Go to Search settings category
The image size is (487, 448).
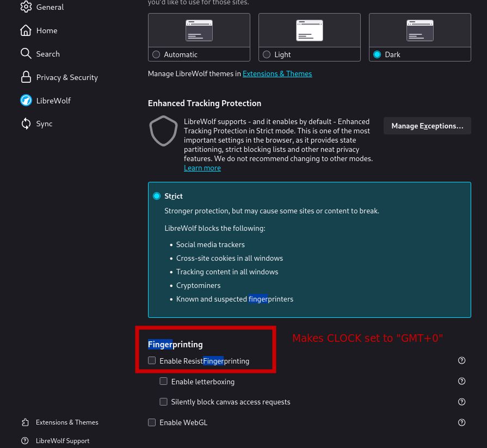click(x=48, y=54)
